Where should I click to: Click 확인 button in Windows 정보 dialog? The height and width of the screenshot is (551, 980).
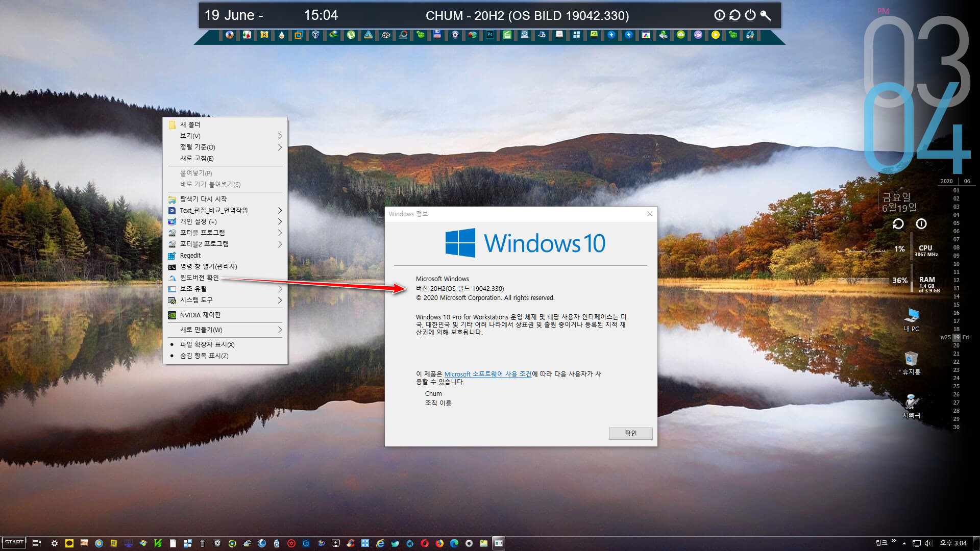630,433
